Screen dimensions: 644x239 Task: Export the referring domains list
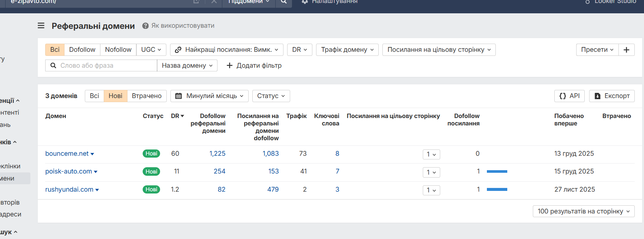point(612,96)
